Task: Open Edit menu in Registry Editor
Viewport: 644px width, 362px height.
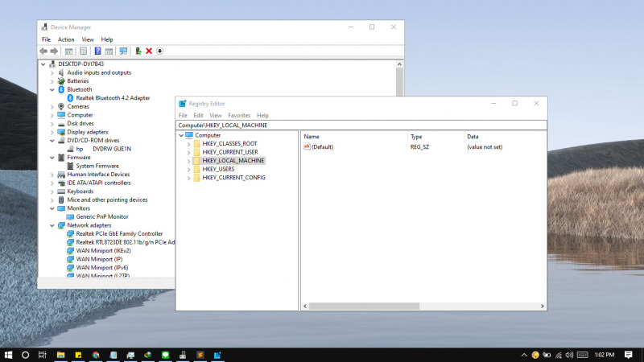Action: pyautogui.click(x=198, y=115)
